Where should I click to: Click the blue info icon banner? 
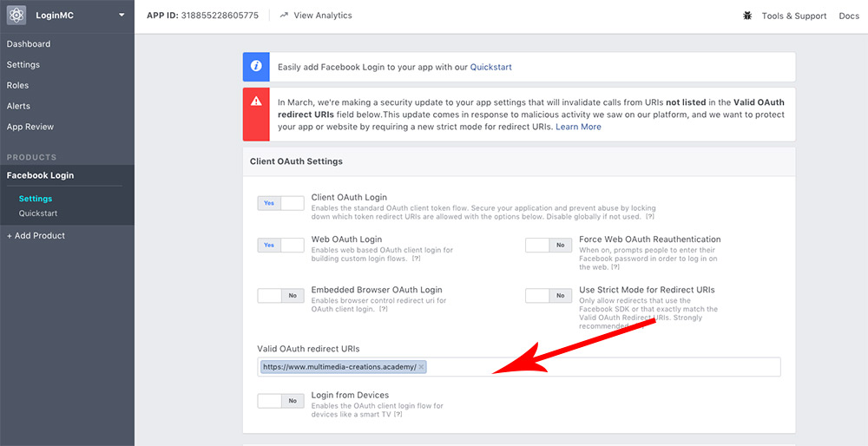(x=256, y=67)
